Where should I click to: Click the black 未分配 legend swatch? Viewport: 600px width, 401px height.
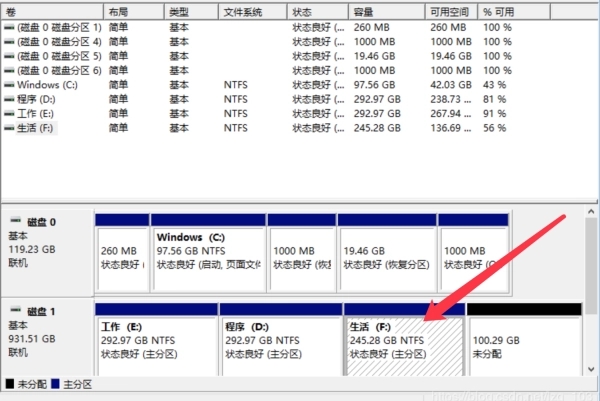coord(10,384)
